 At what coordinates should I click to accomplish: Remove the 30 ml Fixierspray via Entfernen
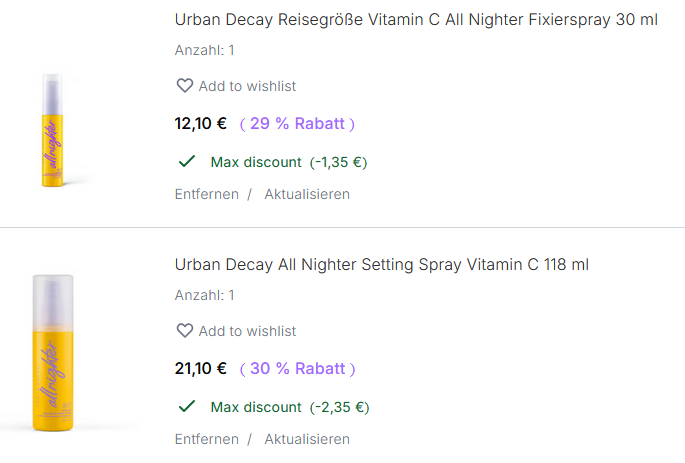click(207, 194)
